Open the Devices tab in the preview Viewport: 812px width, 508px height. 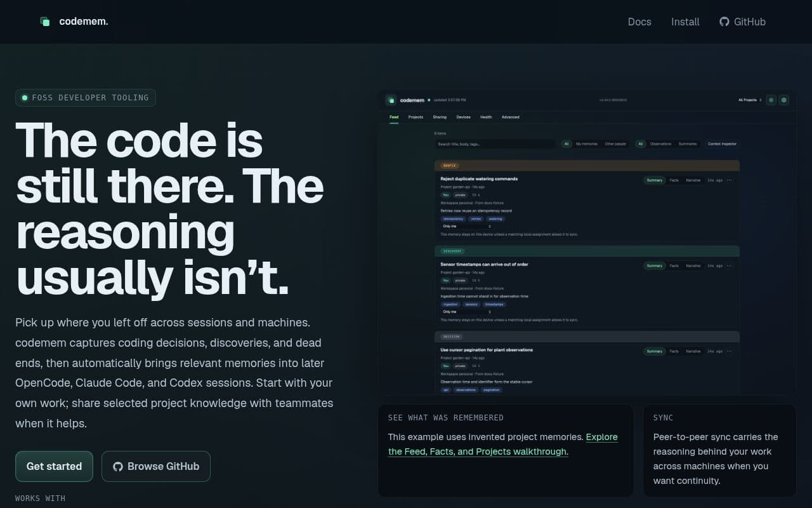pos(463,117)
